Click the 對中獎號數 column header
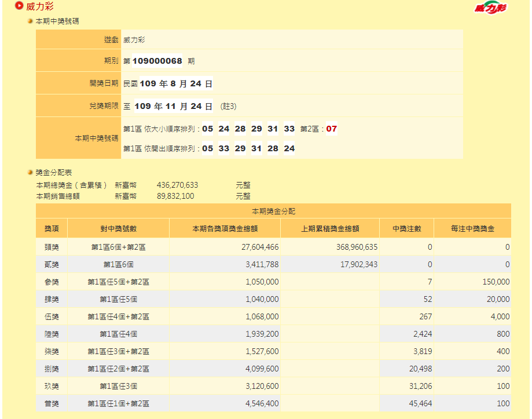The height and width of the screenshot is (419, 532). [119, 228]
